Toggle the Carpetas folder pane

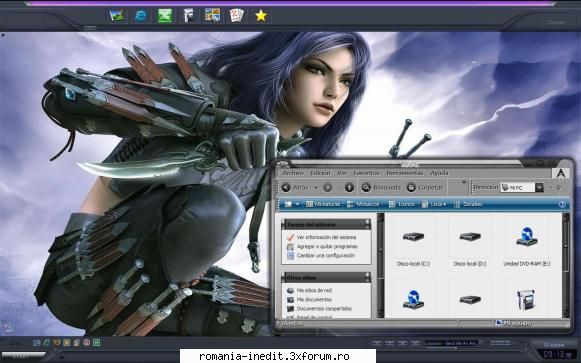pyautogui.click(x=425, y=187)
